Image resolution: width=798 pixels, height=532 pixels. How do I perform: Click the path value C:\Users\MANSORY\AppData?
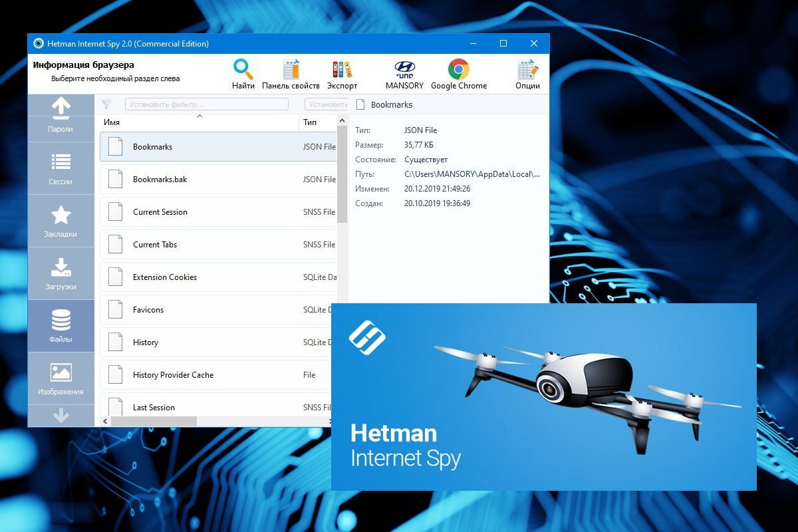point(472,174)
